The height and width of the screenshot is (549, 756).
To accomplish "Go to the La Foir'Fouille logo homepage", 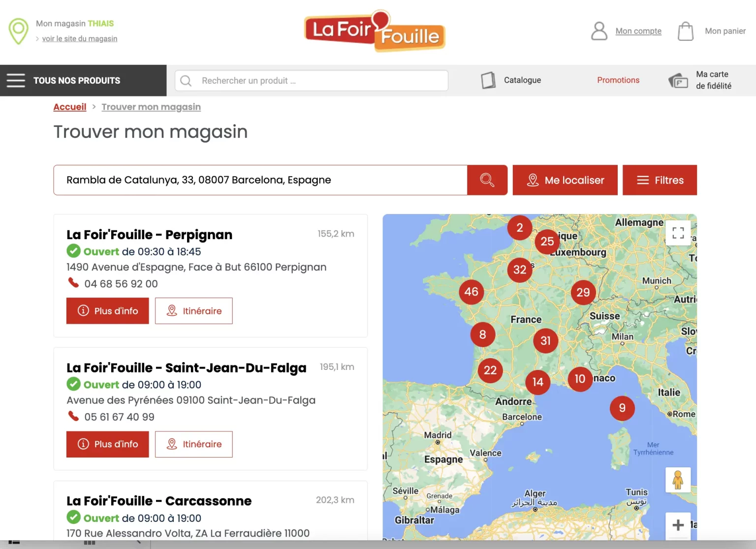I will coord(375,31).
